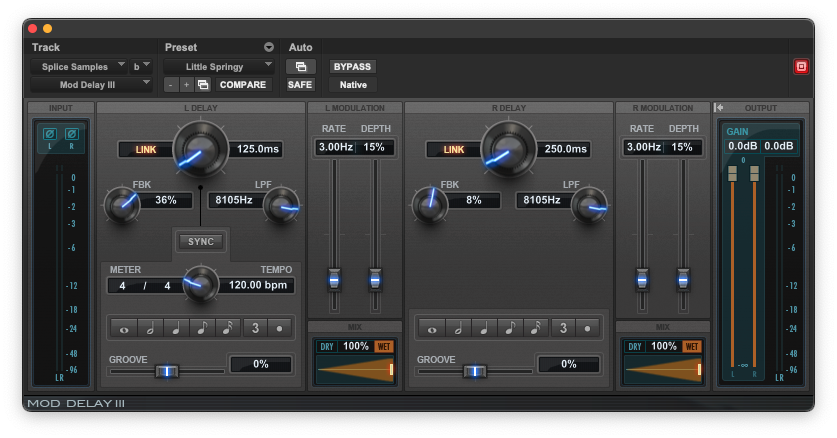Click the L Delay Groove slider handle
Viewport: 837px width, 438px height.
tap(167, 371)
